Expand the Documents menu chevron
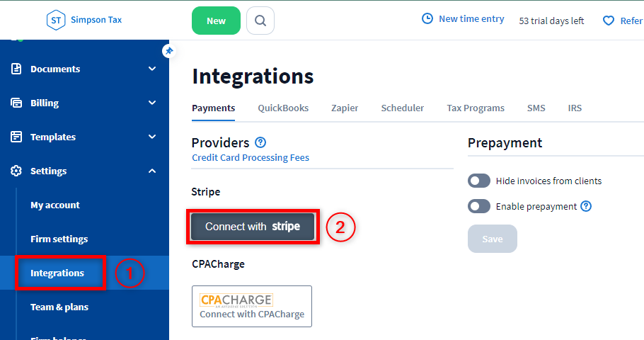This screenshot has width=644, height=340. 152,69
